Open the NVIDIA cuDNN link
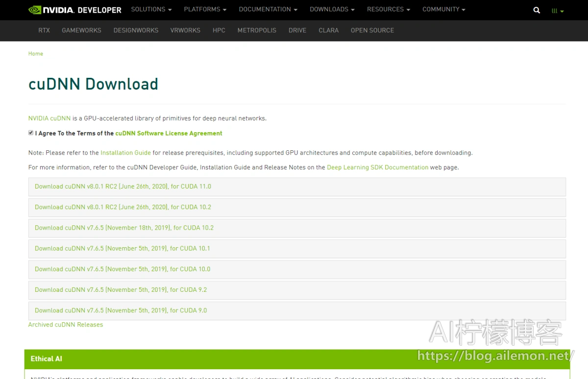Viewport: 588px width, 379px height. [x=49, y=118]
